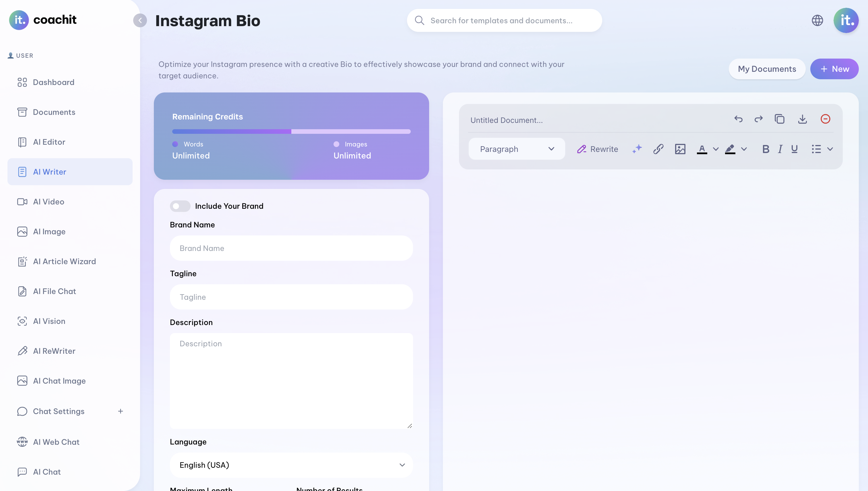Open AI Article Wizard in sidebar

64,261
